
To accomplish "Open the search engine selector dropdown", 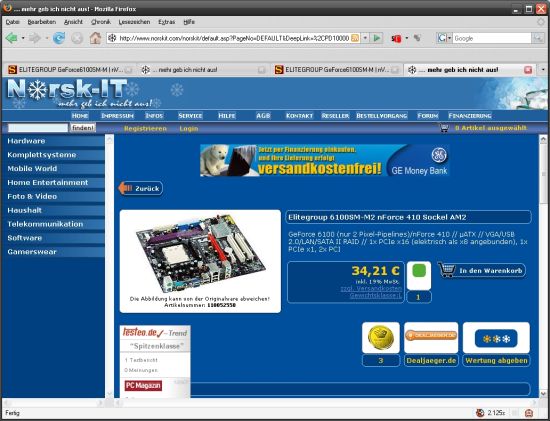I will click(449, 38).
